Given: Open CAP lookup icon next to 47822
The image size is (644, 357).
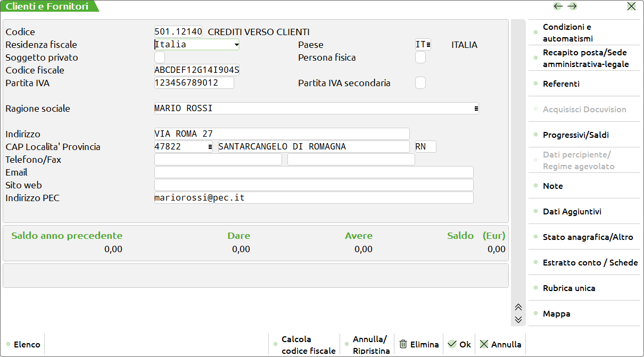Looking at the screenshot, I should click(210, 147).
